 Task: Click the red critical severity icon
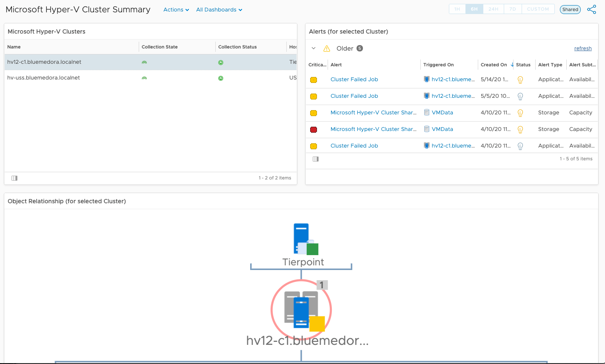(x=314, y=130)
